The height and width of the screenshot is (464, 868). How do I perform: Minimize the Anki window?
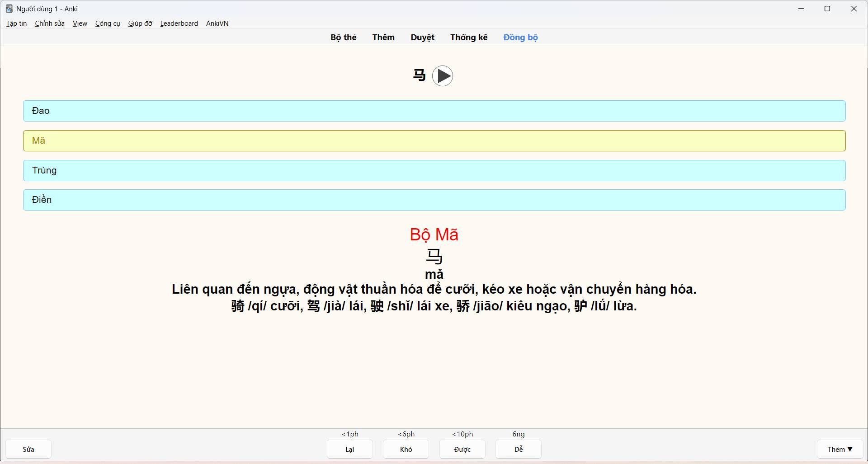coord(801,9)
